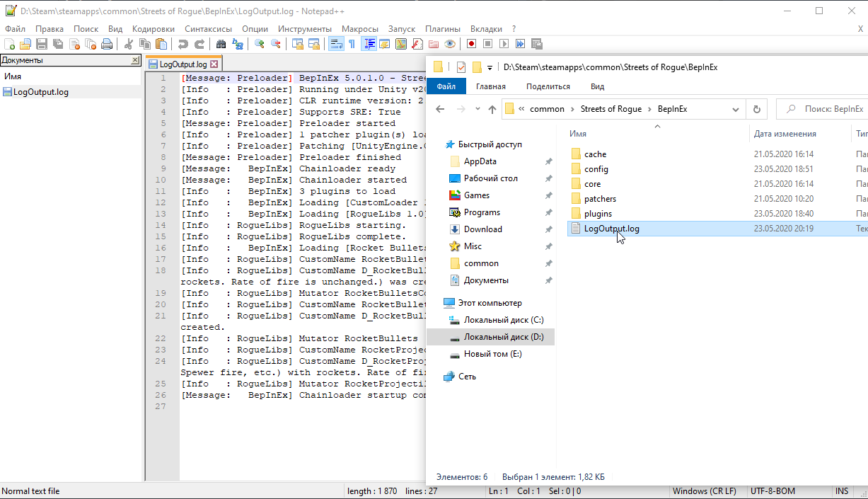Open the Главная ribbon tab in Explorer
The width and height of the screenshot is (868, 499).
491,86
